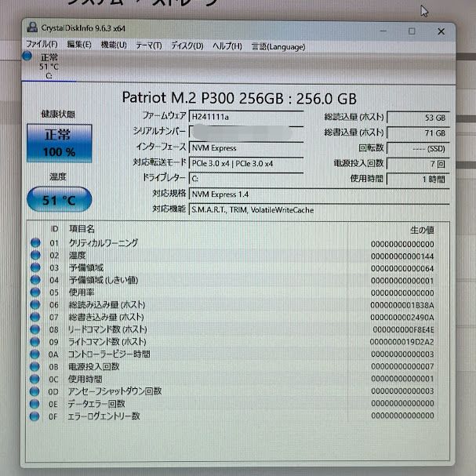Viewport: 476px width, 476px height.
Task: Open the ディスク(D) menu
Action: [x=187, y=45]
